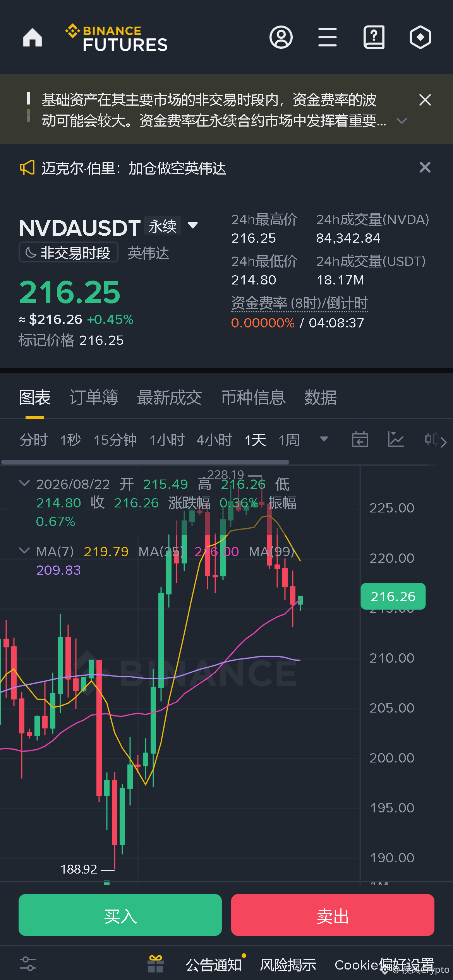This screenshot has width=453, height=980.
Task: Select the 1秒 interval
Action: point(70,440)
